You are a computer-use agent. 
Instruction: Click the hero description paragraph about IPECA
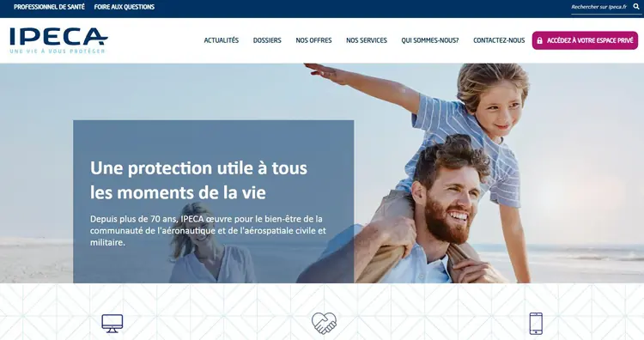click(209, 230)
